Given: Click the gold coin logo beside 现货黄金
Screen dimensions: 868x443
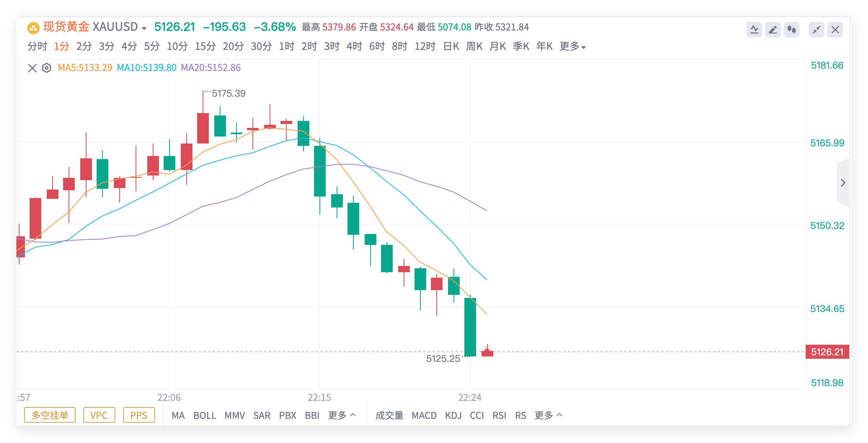Looking at the screenshot, I should pyautogui.click(x=33, y=27).
